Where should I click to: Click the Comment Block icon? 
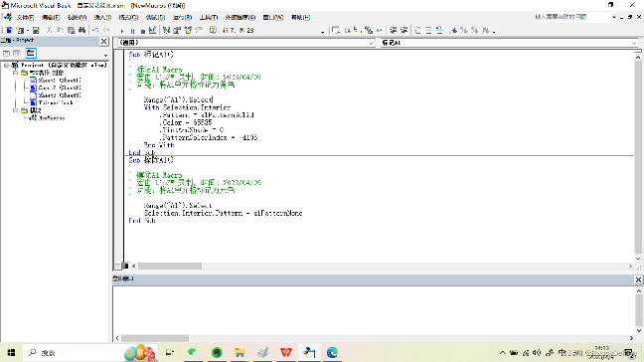[428, 30]
